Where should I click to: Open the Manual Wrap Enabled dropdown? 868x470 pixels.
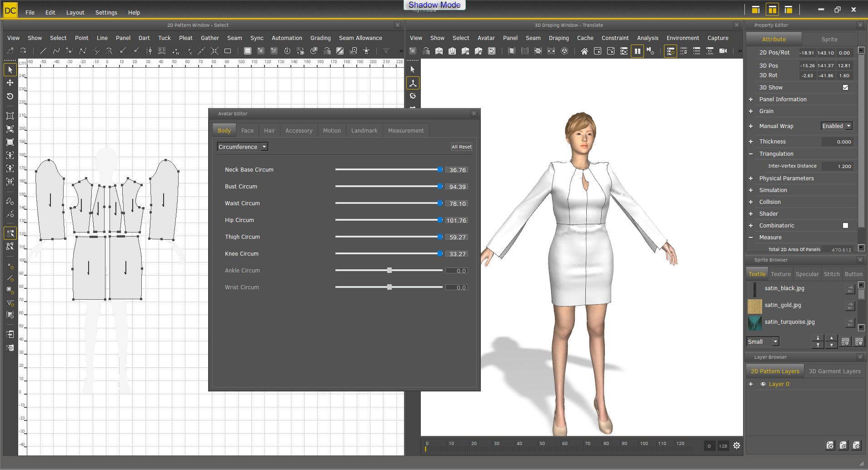click(x=836, y=126)
